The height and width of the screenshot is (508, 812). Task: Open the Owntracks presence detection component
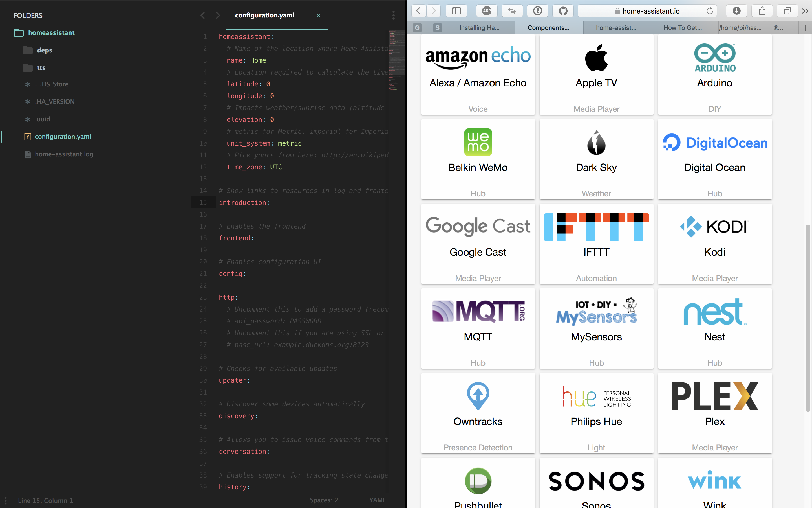478,413
